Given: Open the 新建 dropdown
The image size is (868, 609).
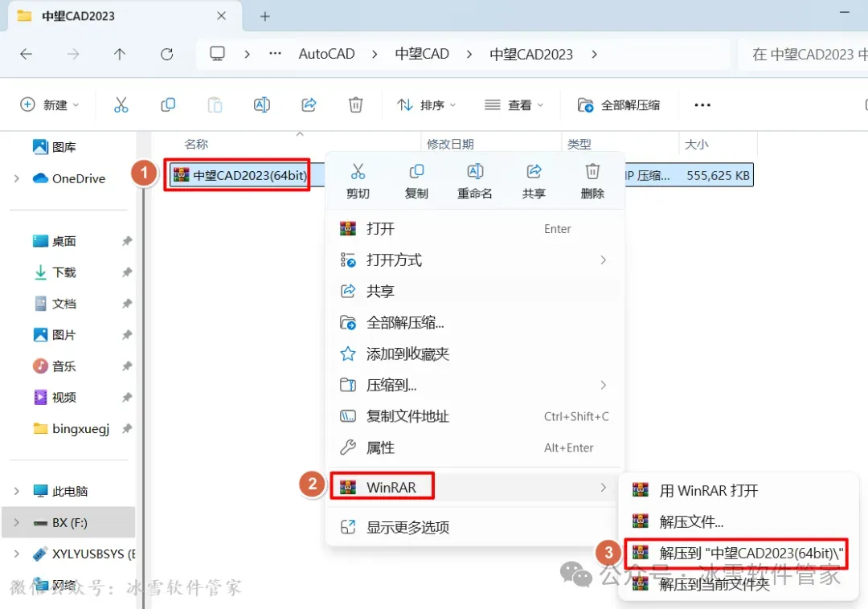Looking at the screenshot, I should (x=50, y=104).
